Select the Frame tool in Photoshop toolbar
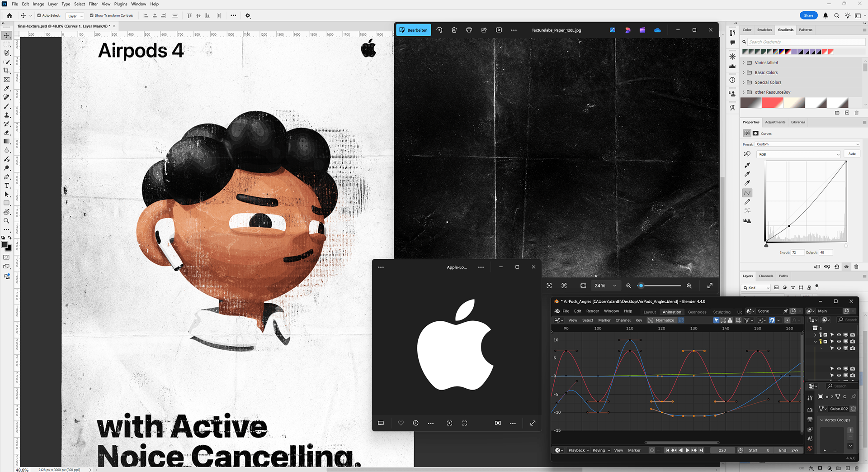The width and height of the screenshot is (868, 472). [x=6, y=80]
